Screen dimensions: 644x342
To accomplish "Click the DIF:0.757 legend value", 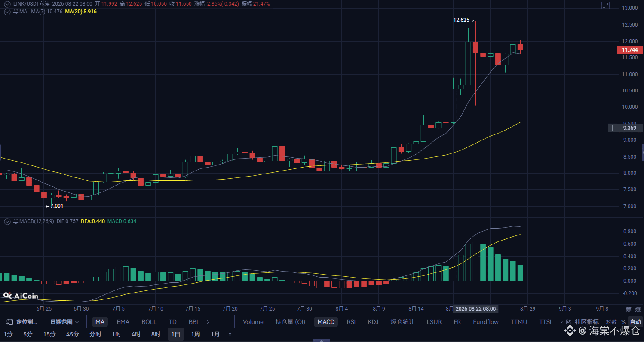I will coord(67,221).
